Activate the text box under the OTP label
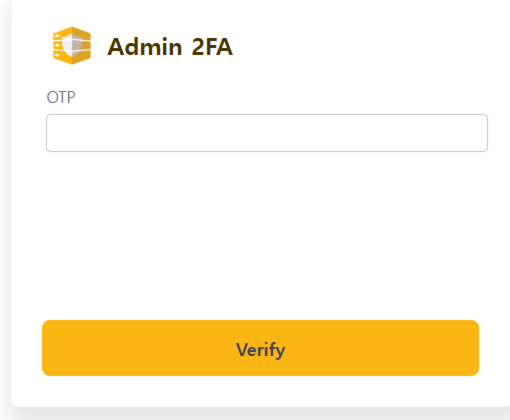Viewport: 510px width, 420px height. 266,133
